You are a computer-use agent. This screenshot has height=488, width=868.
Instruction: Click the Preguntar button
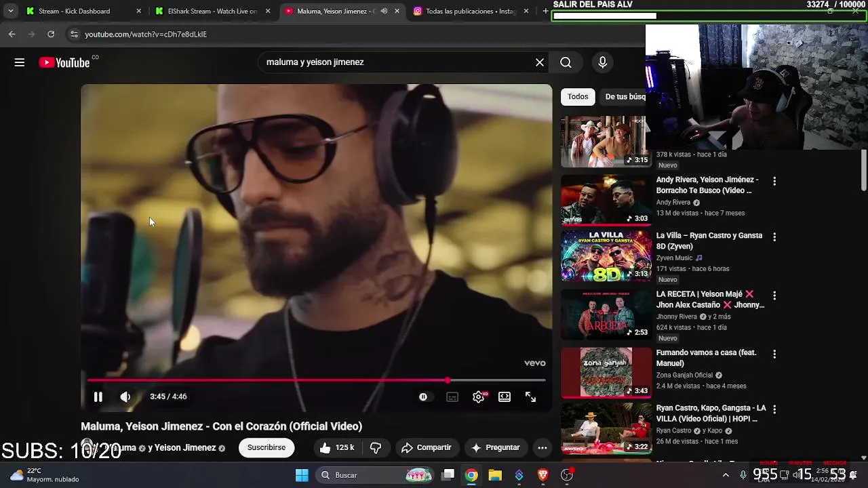tap(496, 447)
